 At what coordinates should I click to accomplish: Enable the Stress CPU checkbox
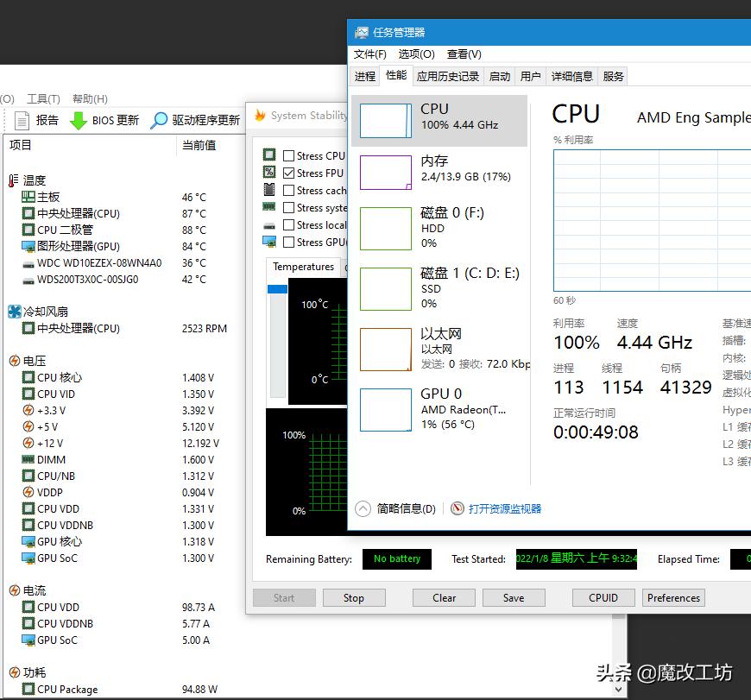288,155
